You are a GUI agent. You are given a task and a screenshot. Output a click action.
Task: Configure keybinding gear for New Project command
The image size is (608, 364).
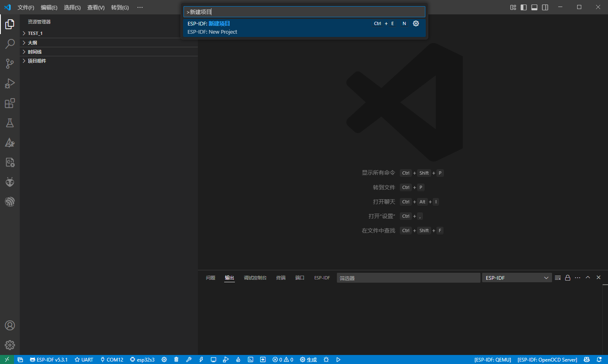(416, 23)
